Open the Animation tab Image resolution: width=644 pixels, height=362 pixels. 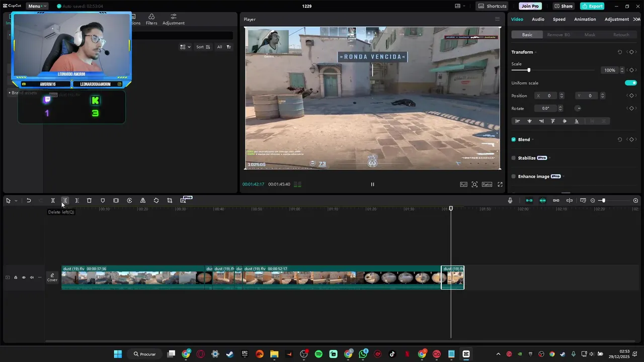[x=585, y=19]
